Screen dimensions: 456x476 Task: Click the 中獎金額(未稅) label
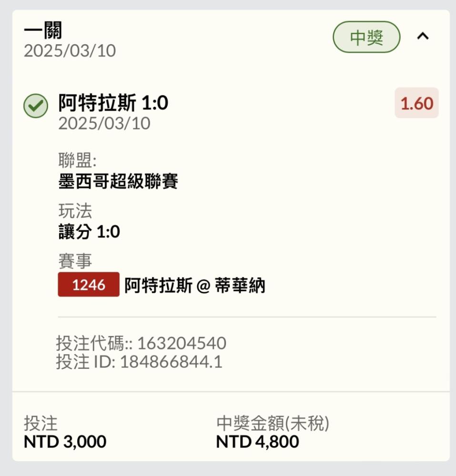click(273, 423)
